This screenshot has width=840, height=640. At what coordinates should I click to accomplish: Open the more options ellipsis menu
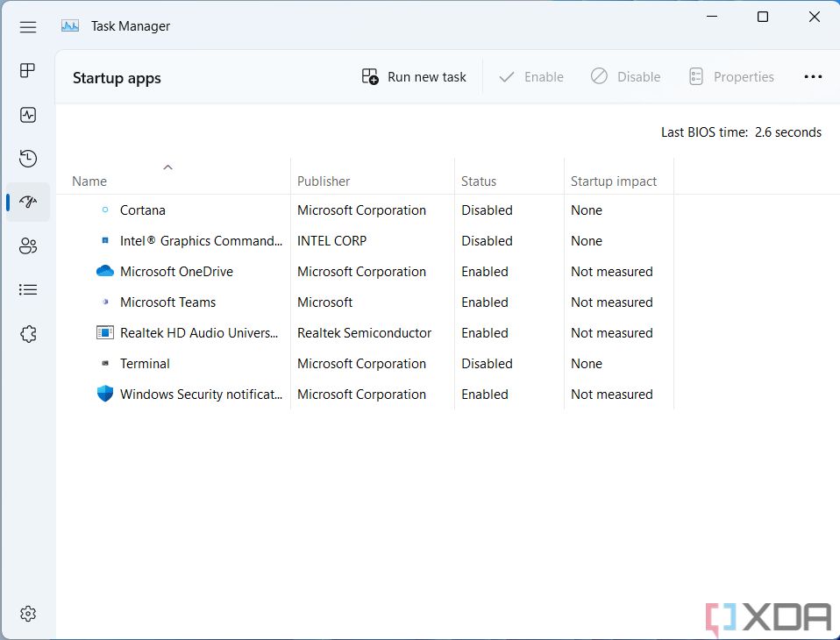pyautogui.click(x=813, y=76)
